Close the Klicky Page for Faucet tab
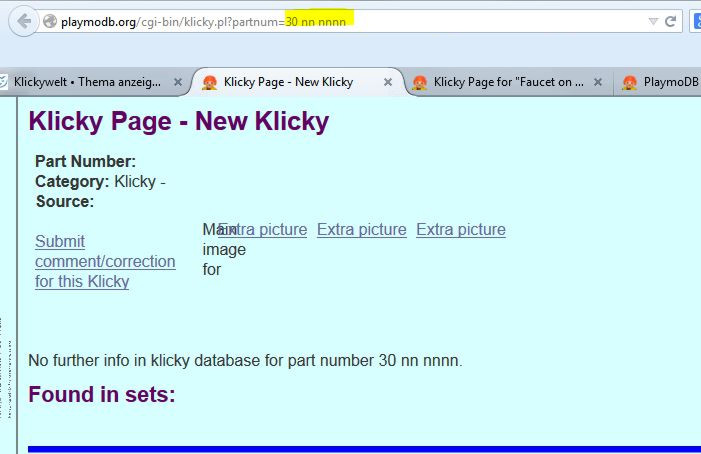701x454 pixels. [598, 82]
